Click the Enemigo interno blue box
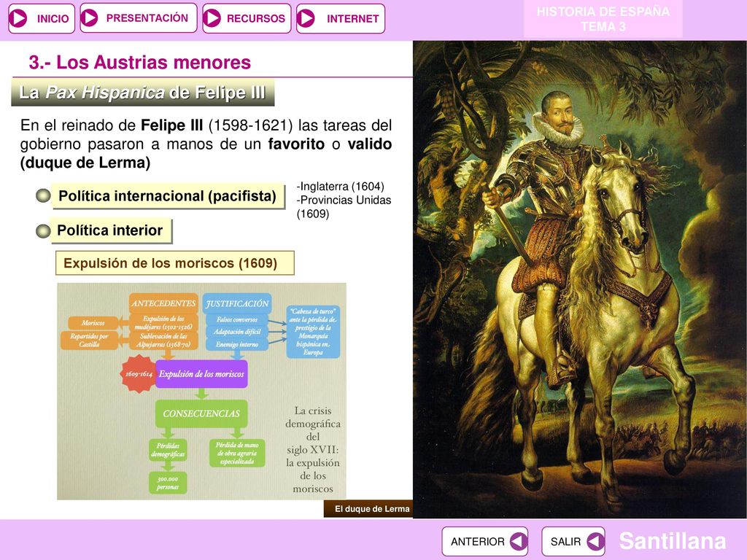This screenshot has height=560, width=747. pos(237,344)
